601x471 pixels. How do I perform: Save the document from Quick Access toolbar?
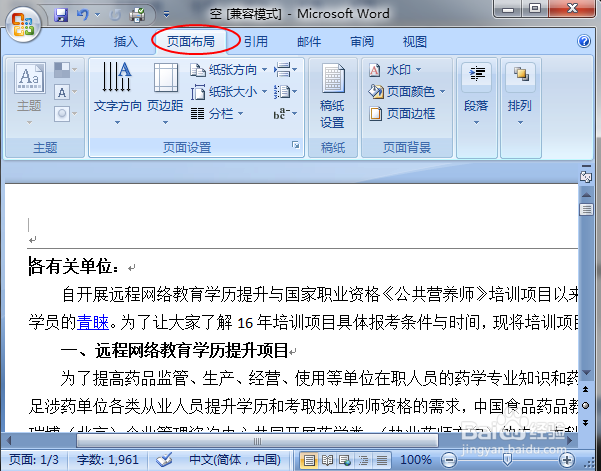click(x=61, y=15)
